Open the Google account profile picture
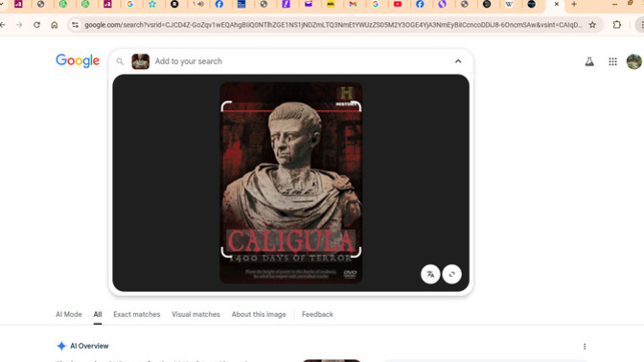644x362 pixels. click(633, 61)
